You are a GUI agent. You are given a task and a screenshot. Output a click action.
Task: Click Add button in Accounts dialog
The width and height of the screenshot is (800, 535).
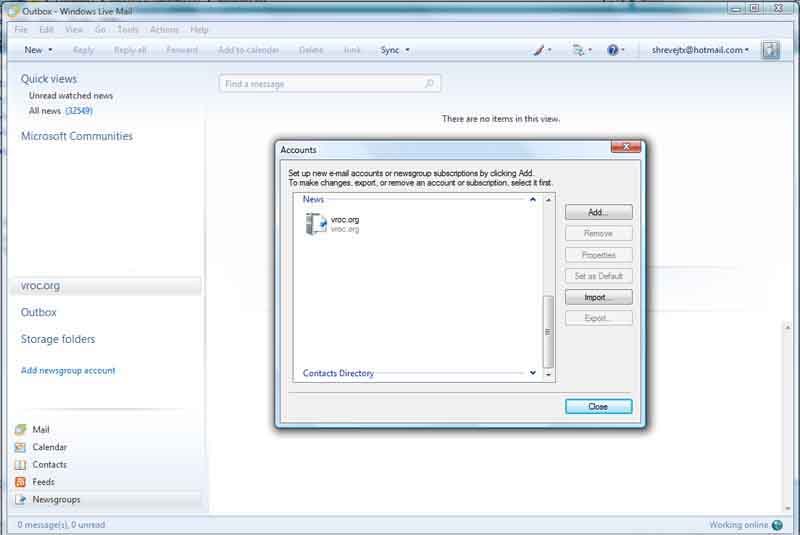598,212
